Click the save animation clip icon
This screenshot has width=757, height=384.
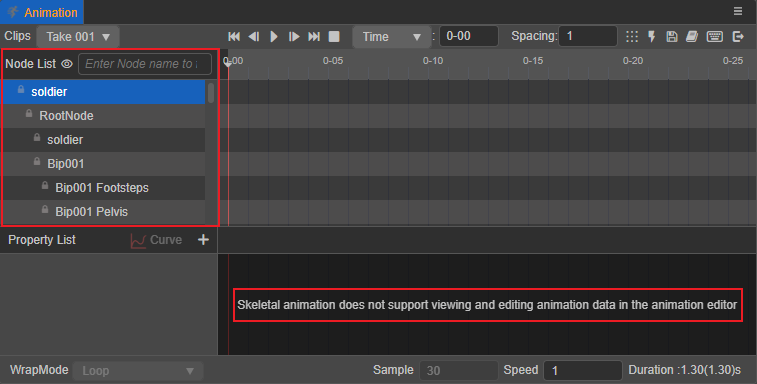pyautogui.click(x=672, y=37)
